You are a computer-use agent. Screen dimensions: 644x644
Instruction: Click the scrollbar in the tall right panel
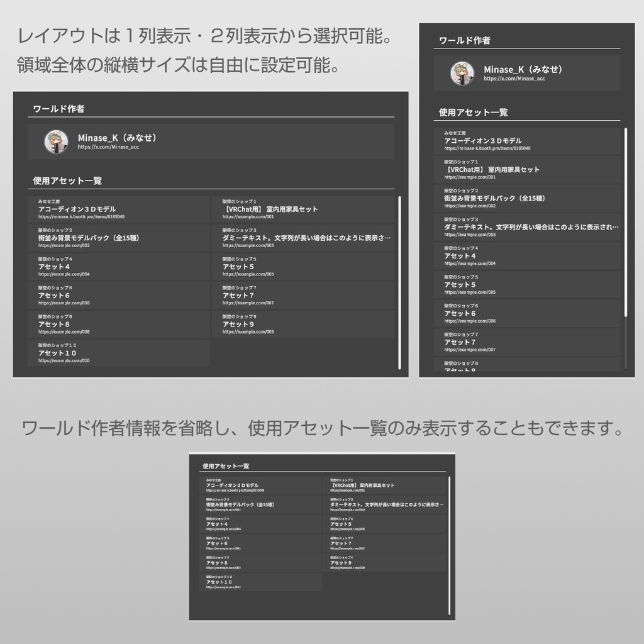tap(627, 220)
